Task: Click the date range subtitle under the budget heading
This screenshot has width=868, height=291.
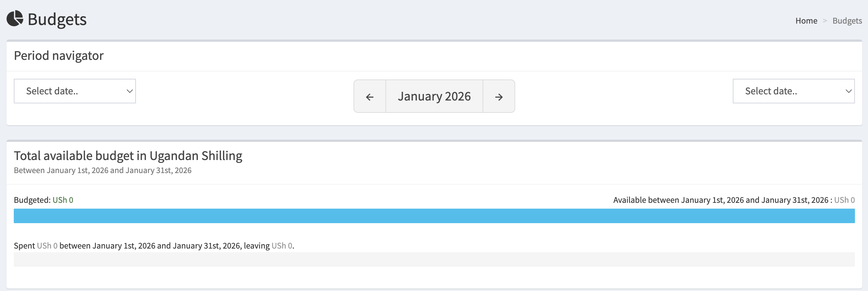Action: coord(103,170)
